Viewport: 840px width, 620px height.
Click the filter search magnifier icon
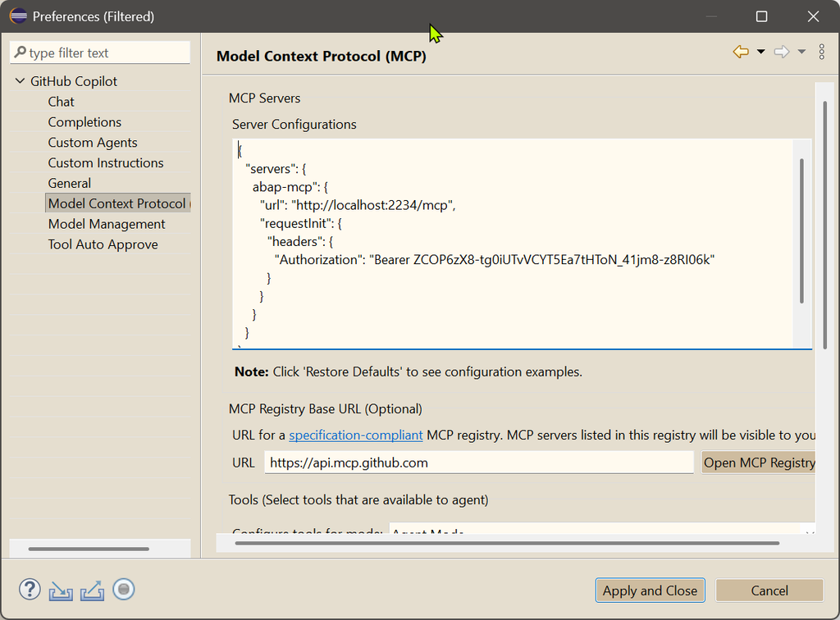tap(20, 52)
